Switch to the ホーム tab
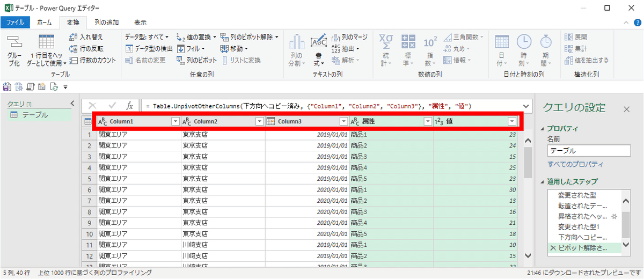The width and height of the screenshot is (644, 279). (45, 23)
